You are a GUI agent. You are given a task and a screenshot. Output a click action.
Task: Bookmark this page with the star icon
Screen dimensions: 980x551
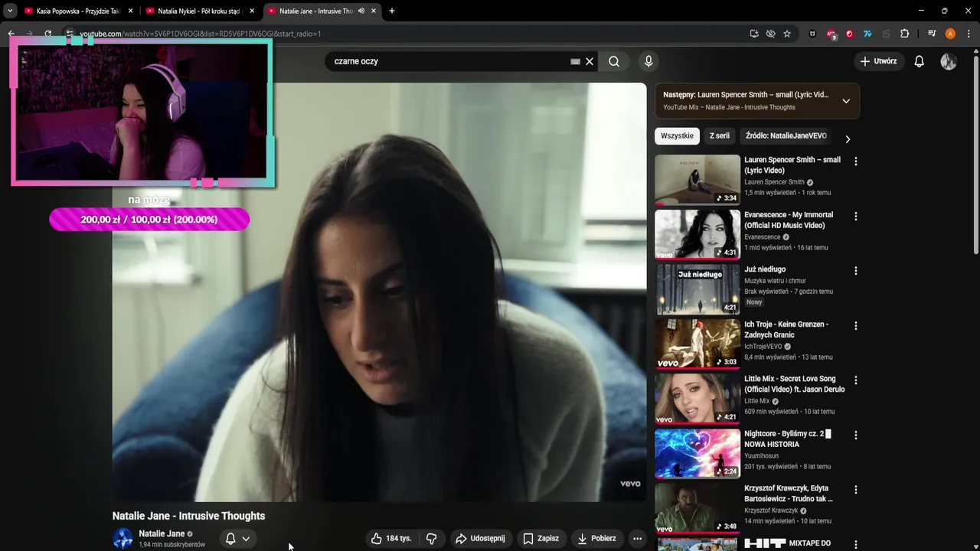point(787,34)
